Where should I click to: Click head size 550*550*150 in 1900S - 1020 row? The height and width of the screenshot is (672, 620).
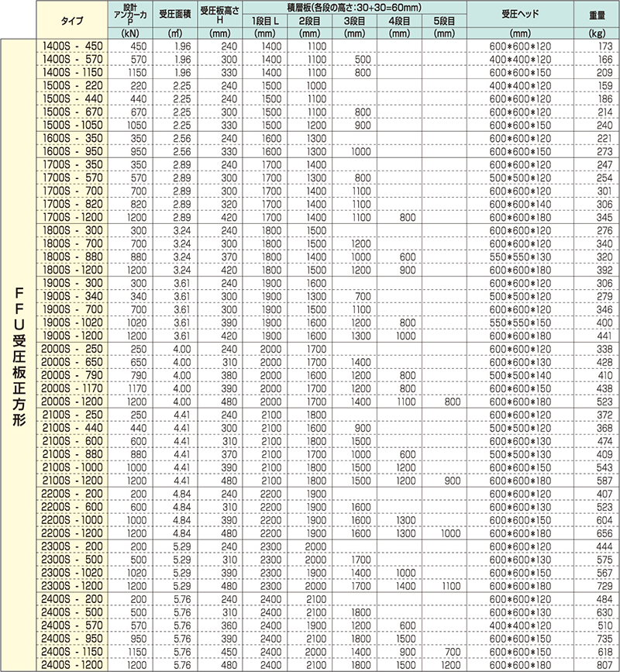[x=520, y=322]
